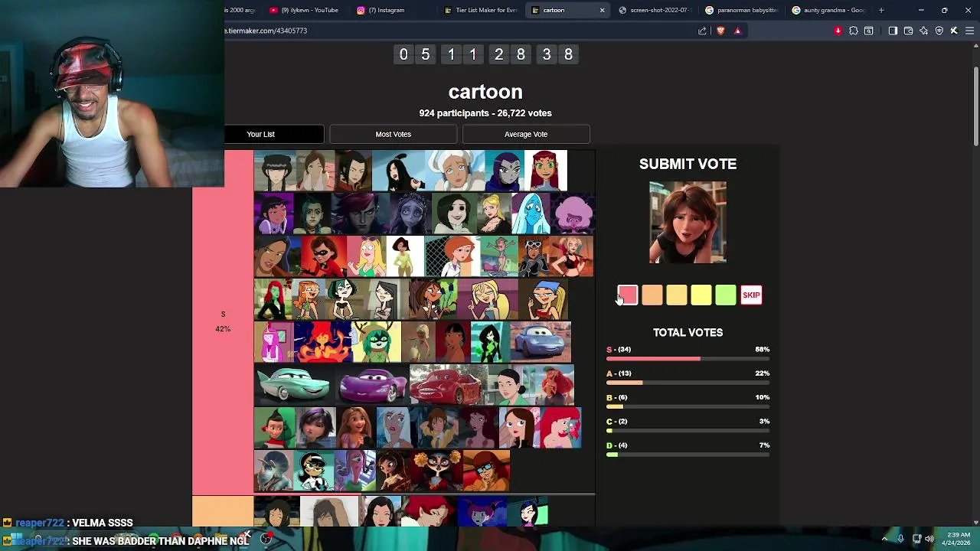Click the red car thumbnail in S tier
The height and width of the screenshot is (551, 980).
tap(449, 385)
